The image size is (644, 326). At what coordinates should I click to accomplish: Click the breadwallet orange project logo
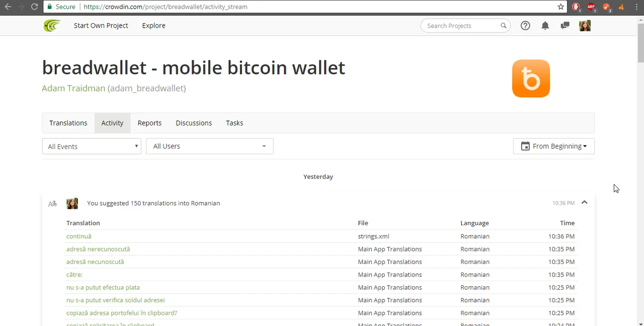[x=531, y=79]
